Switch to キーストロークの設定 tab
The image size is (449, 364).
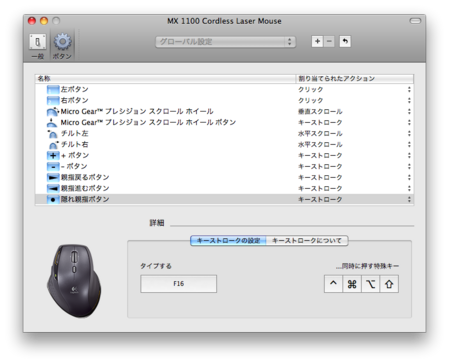coord(228,240)
